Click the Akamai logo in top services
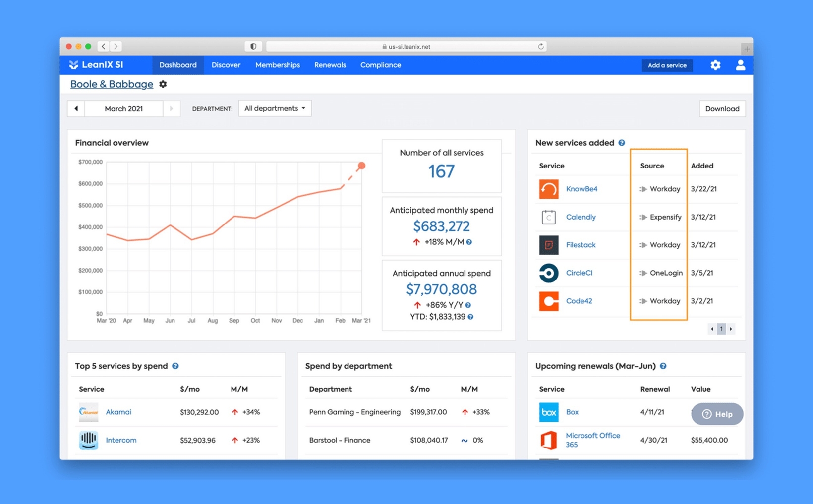813x504 pixels. pyautogui.click(x=88, y=412)
